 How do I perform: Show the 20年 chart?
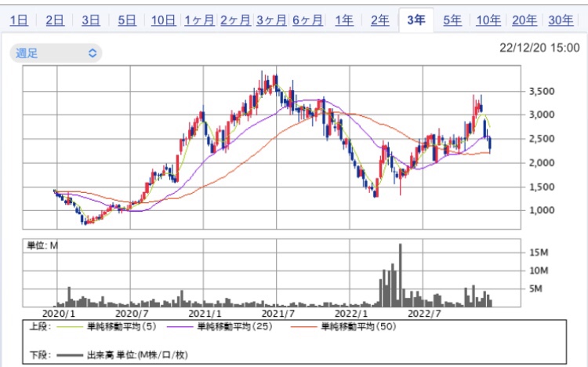[524, 20]
